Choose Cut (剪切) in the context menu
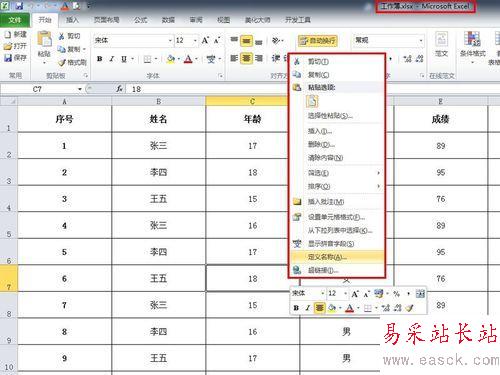This screenshot has width=500, height=375. point(337,61)
